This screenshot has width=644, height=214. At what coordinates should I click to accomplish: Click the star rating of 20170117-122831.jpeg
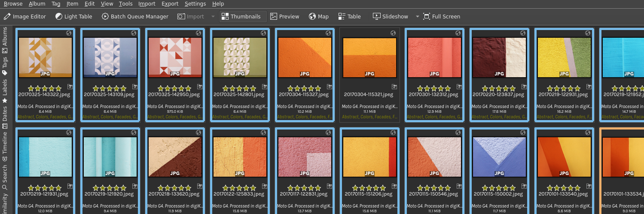[304, 188]
